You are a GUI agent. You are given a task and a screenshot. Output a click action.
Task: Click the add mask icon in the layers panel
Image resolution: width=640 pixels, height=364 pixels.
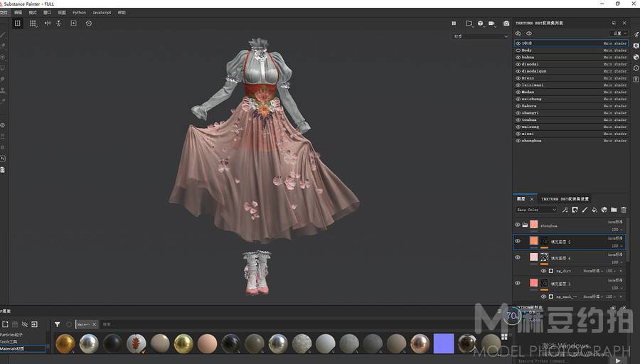coord(575,210)
